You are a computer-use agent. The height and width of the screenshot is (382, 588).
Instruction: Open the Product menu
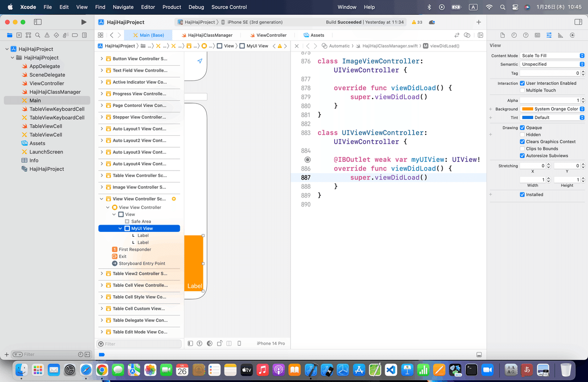(172, 7)
